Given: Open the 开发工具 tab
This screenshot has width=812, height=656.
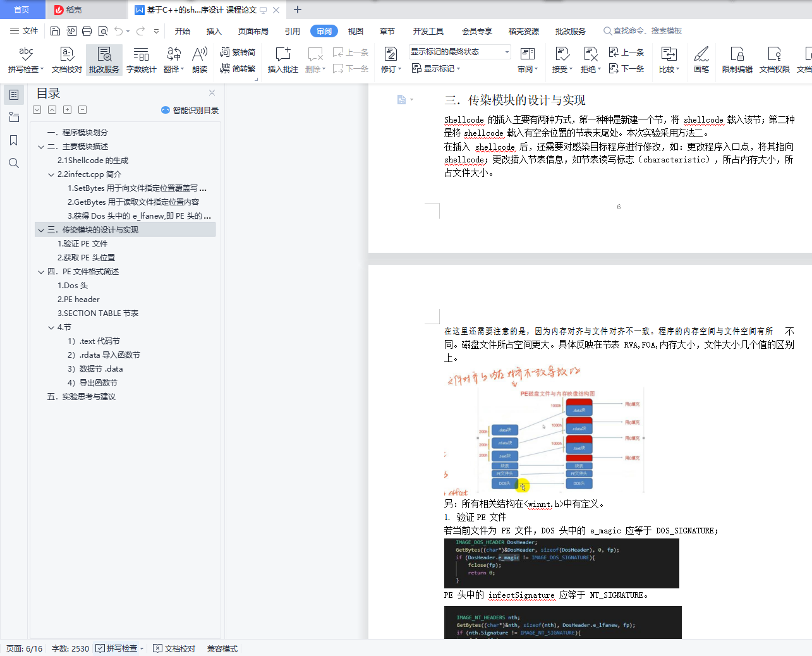Looking at the screenshot, I should pyautogui.click(x=428, y=31).
